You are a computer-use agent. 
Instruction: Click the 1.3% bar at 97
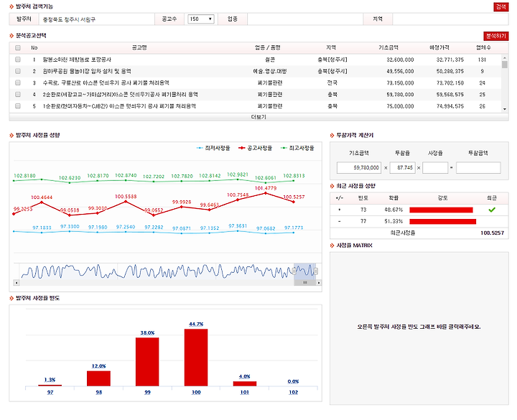click(x=50, y=385)
